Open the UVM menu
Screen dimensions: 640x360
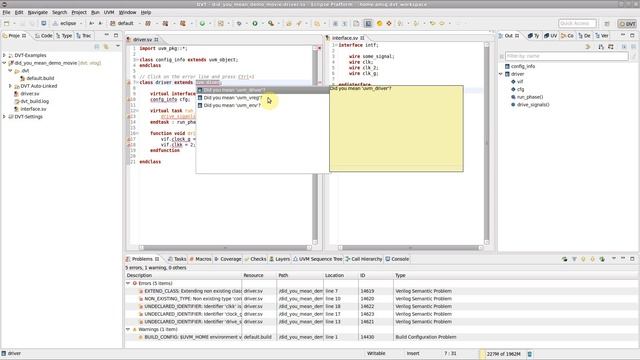coord(109,12)
